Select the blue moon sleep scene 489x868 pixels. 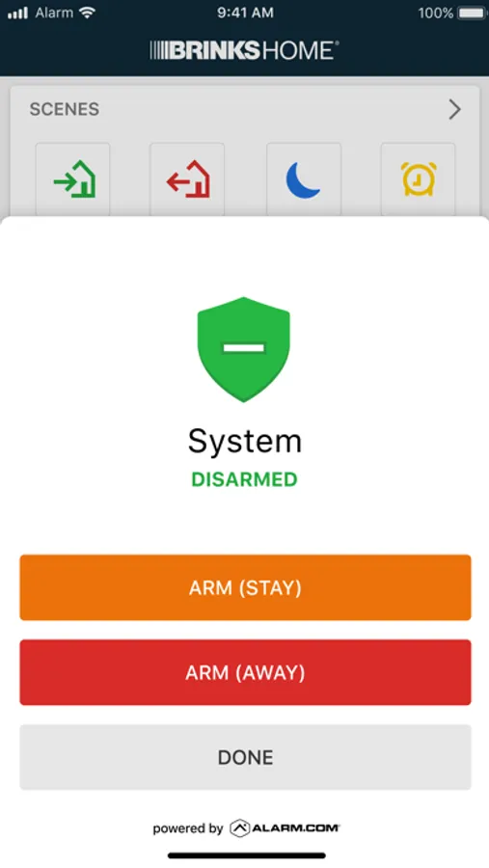pyautogui.click(x=304, y=179)
